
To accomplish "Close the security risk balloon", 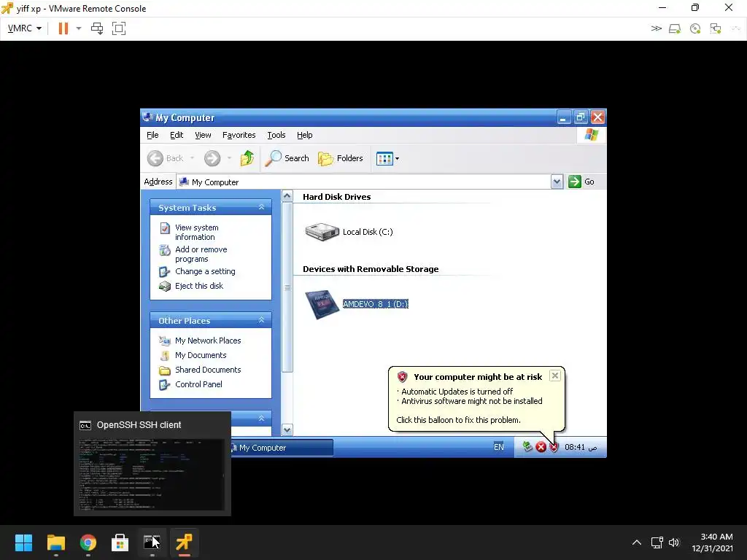I will [x=555, y=376].
